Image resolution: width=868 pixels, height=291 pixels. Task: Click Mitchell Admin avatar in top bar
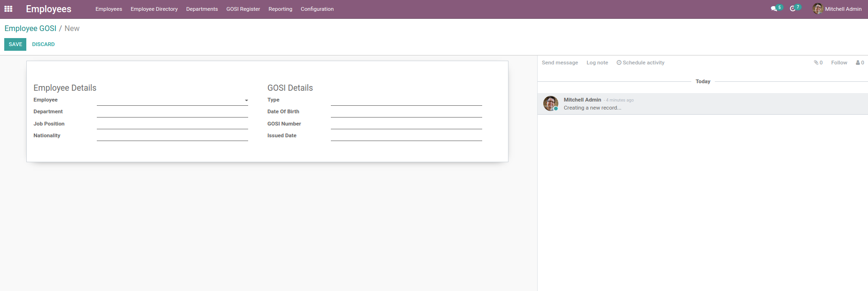tap(818, 9)
